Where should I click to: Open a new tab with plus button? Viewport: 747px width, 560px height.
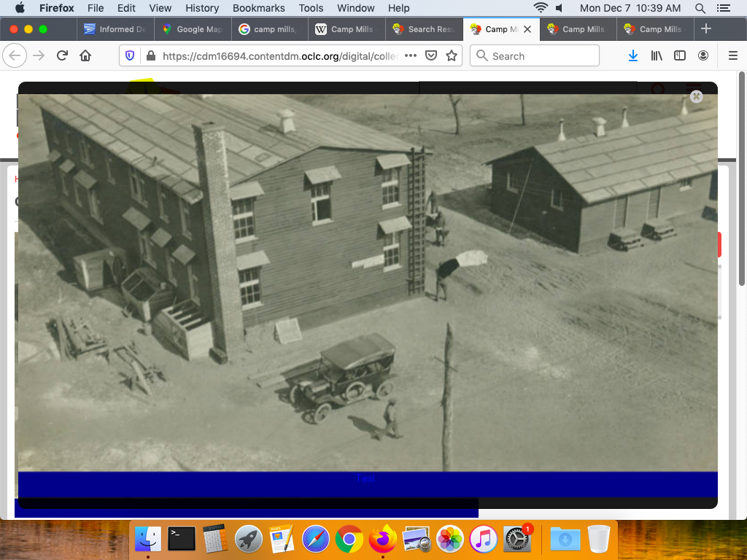(705, 29)
